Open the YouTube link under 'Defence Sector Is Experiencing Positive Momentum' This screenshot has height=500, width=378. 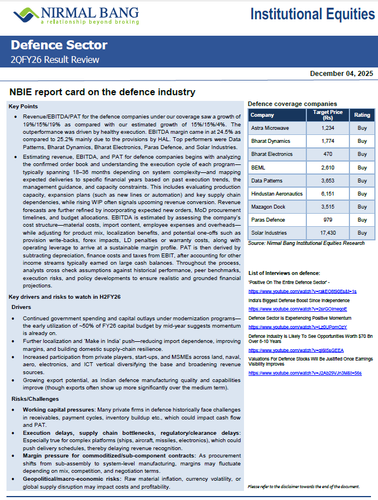coord(298,327)
